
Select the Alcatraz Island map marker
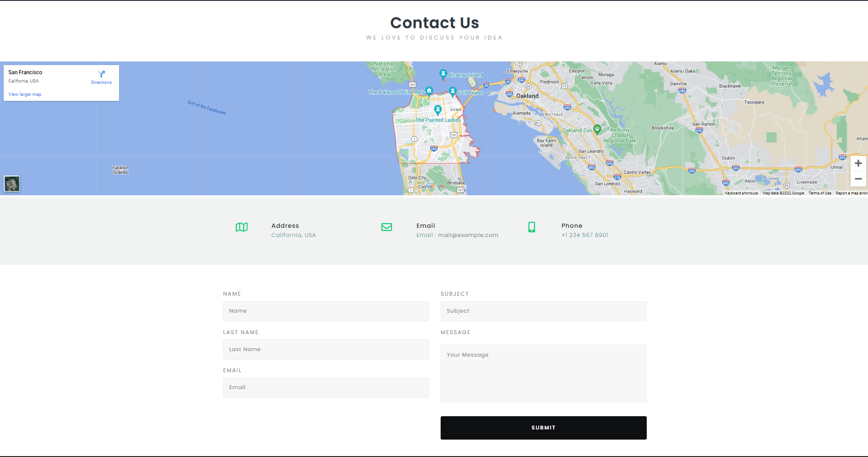pos(443,73)
